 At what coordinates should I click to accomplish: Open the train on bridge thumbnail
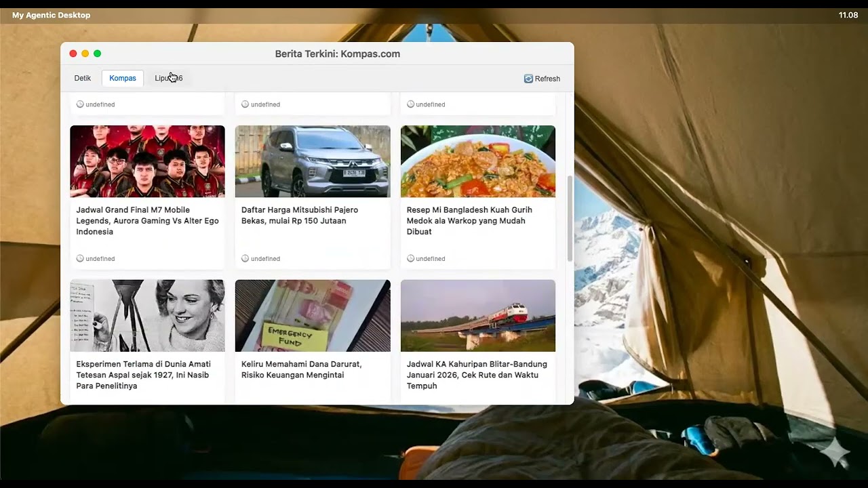tap(478, 316)
